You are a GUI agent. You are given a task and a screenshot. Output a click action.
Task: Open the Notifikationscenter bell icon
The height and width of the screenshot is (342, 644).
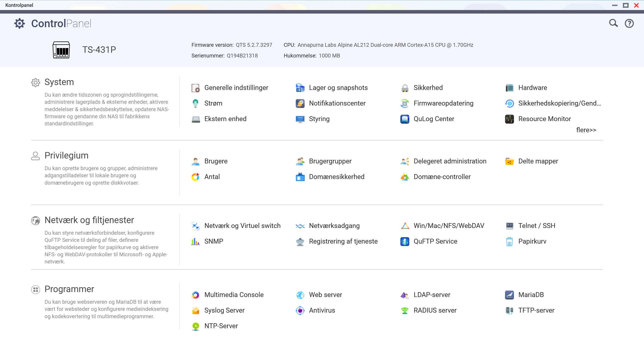click(x=300, y=104)
